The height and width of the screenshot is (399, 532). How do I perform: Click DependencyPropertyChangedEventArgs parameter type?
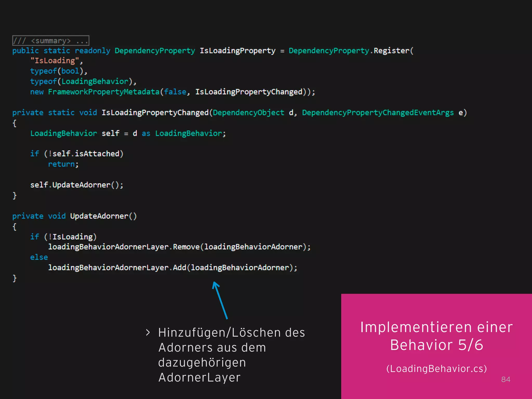[378, 113]
